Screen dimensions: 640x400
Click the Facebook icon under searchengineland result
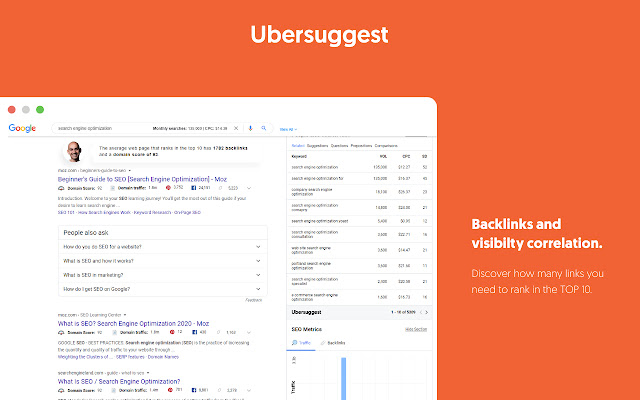coord(194,390)
